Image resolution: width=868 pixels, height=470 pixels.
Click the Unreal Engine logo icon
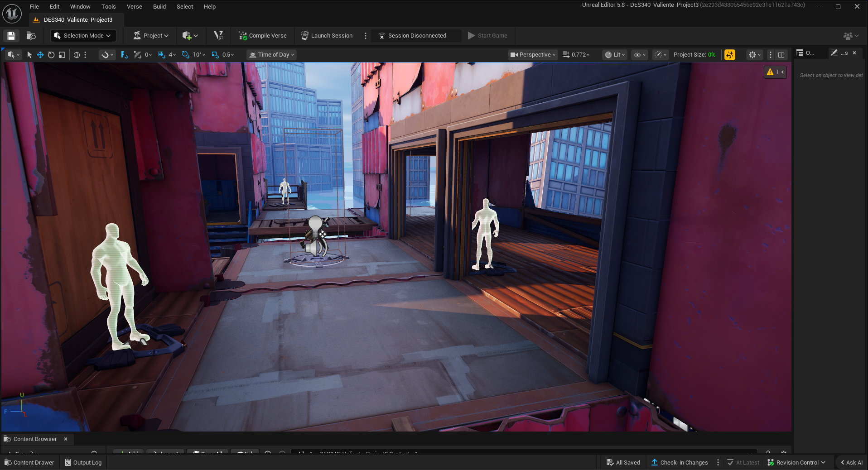coord(12,14)
